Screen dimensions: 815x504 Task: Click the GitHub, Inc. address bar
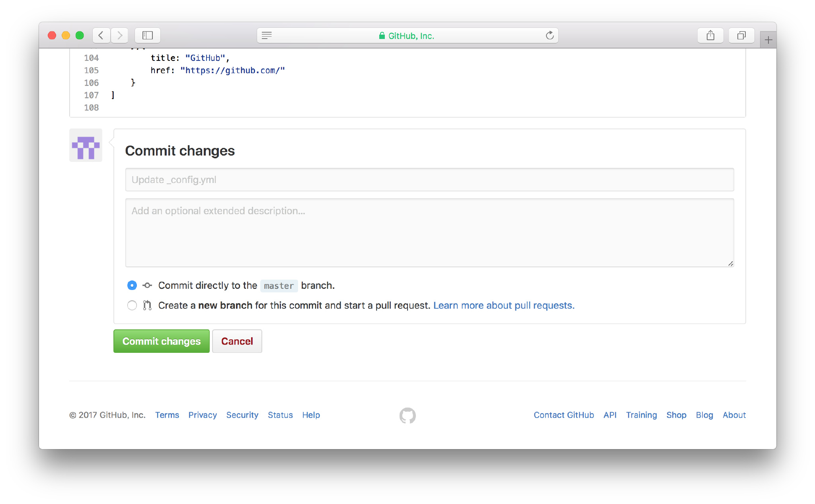(407, 35)
